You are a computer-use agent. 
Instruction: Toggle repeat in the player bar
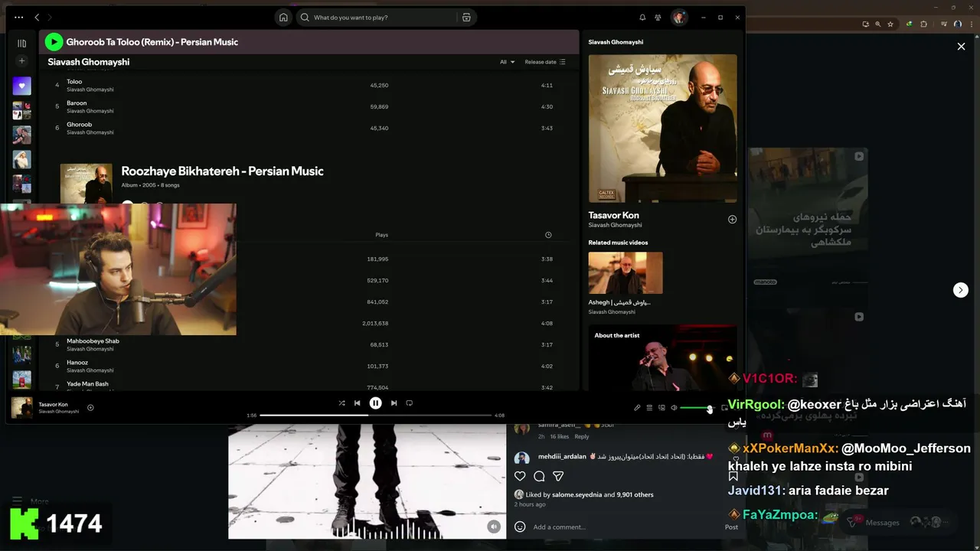click(409, 403)
